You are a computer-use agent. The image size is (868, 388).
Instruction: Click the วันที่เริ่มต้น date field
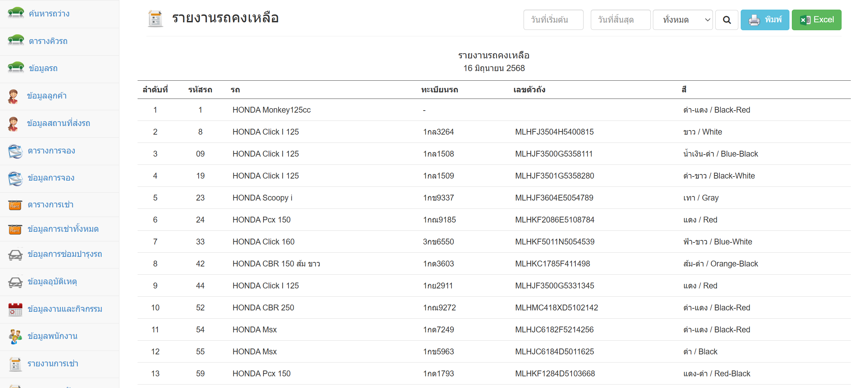(x=553, y=20)
